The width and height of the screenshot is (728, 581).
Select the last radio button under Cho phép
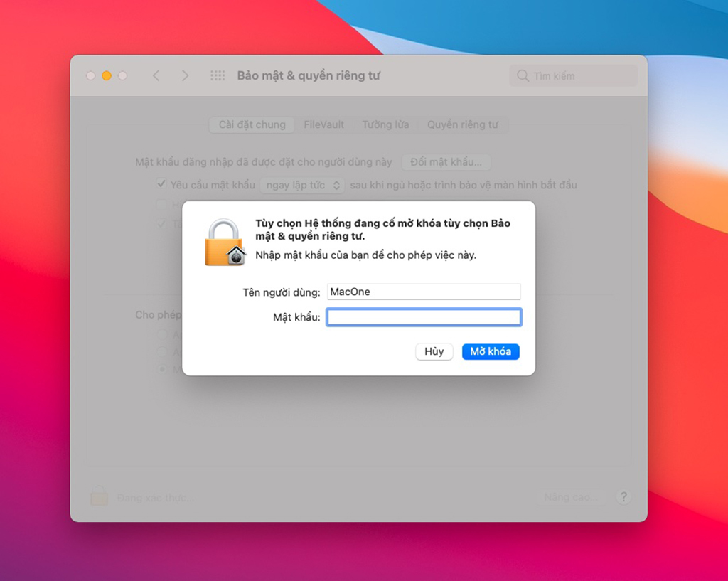point(163,369)
